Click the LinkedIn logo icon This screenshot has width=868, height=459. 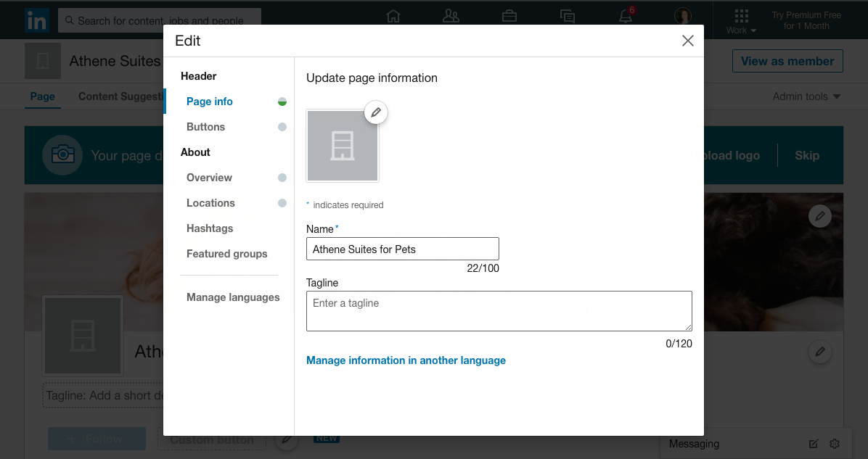(x=36, y=20)
